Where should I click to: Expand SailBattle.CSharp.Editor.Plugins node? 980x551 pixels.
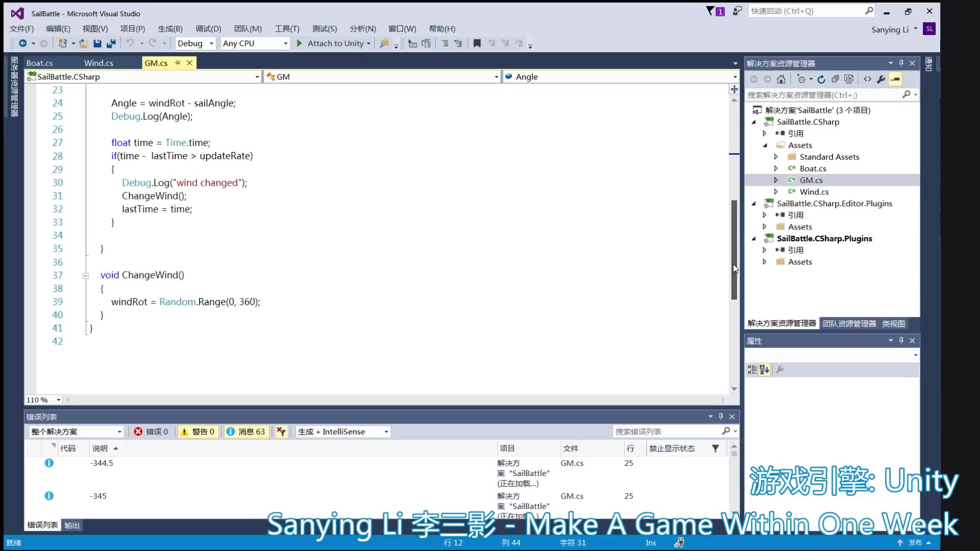(754, 203)
